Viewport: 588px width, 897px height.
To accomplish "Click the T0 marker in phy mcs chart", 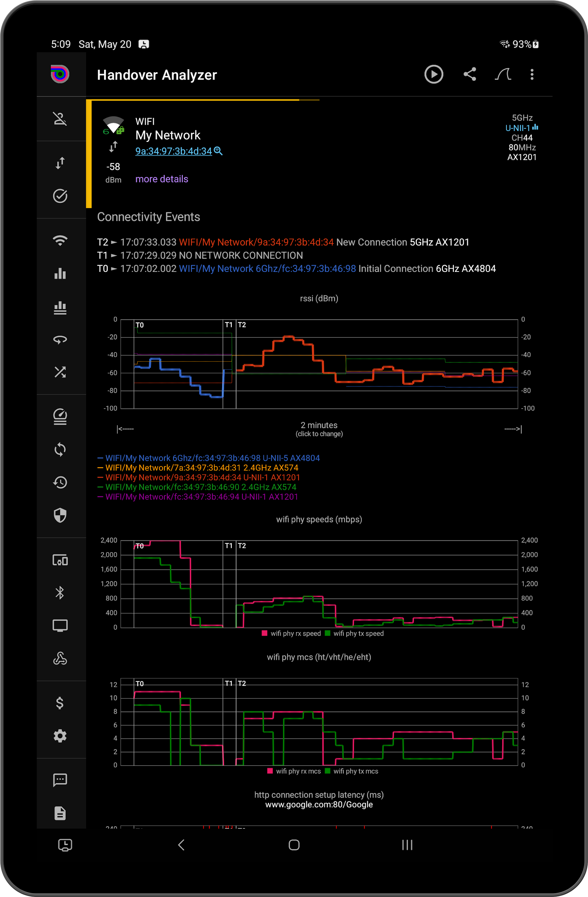I will [x=139, y=684].
